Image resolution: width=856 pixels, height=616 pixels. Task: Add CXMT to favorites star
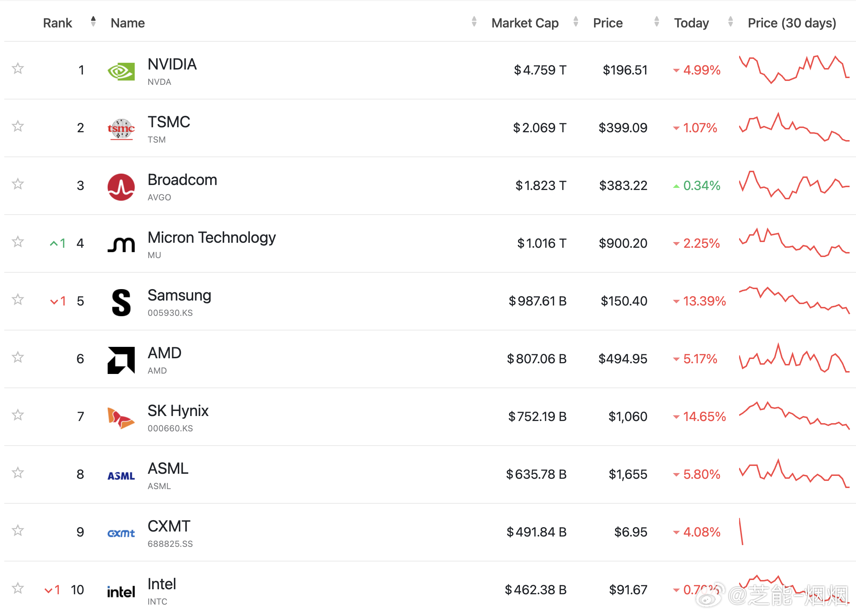pyautogui.click(x=18, y=530)
